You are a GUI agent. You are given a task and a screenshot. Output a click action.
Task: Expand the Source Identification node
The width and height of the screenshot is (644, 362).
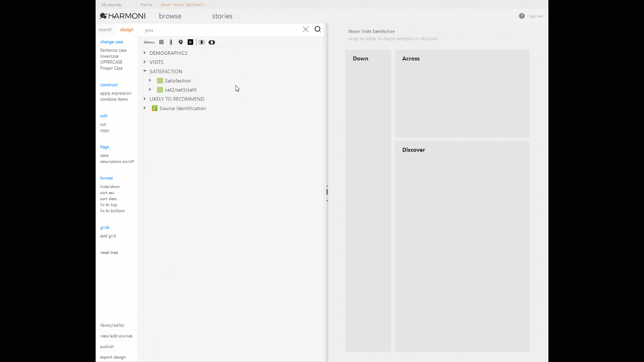pos(145,108)
